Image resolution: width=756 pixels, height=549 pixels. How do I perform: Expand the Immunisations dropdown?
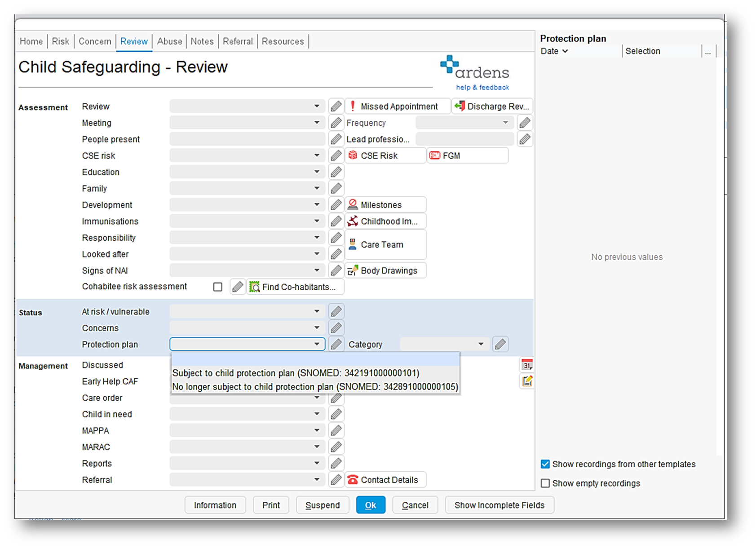[x=247, y=221]
